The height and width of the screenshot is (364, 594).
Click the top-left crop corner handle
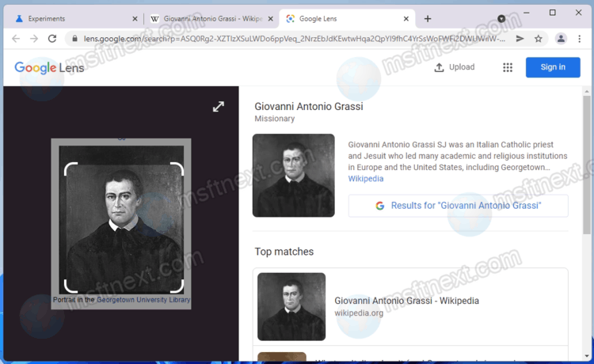(x=70, y=169)
